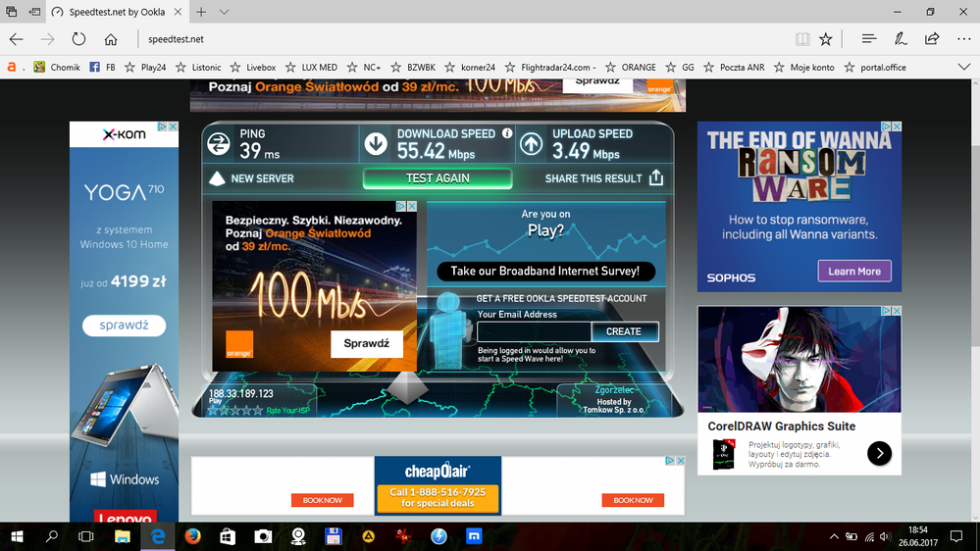Open a new tab with plus button
Image resolution: width=980 pixels, height=551 pixels.
coord(201,12)
